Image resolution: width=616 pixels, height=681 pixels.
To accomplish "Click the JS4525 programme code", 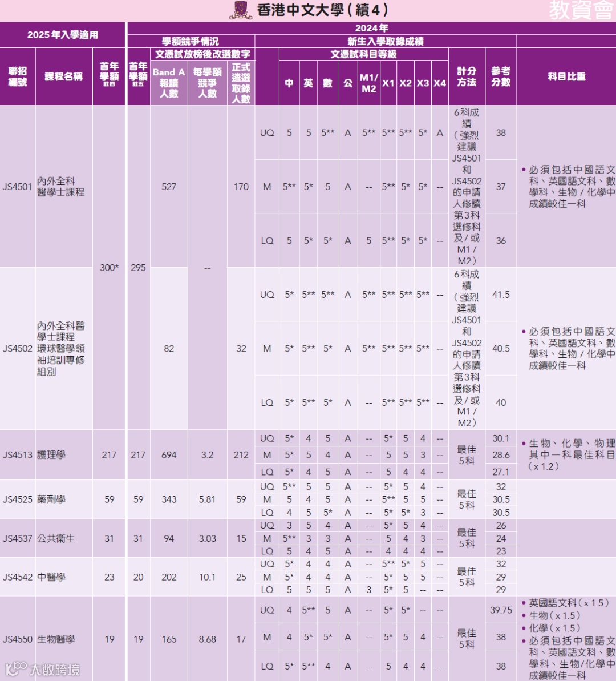I will click(17, 499).
